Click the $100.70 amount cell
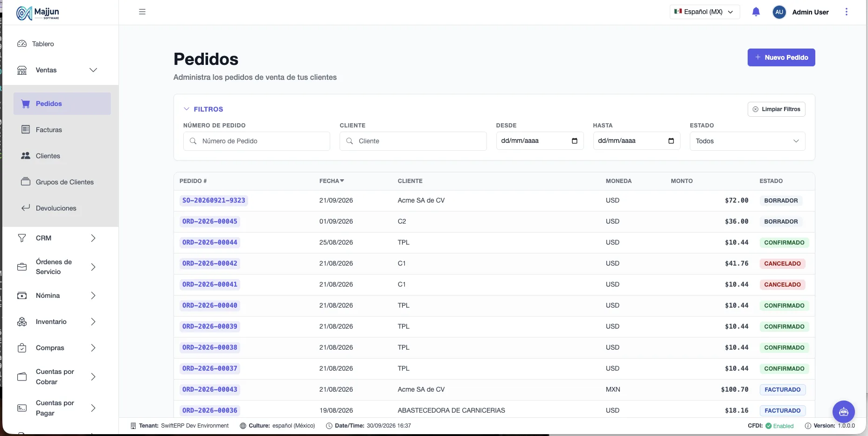The width and height of the screenshot is (868, 436). (x=735, y=389)
